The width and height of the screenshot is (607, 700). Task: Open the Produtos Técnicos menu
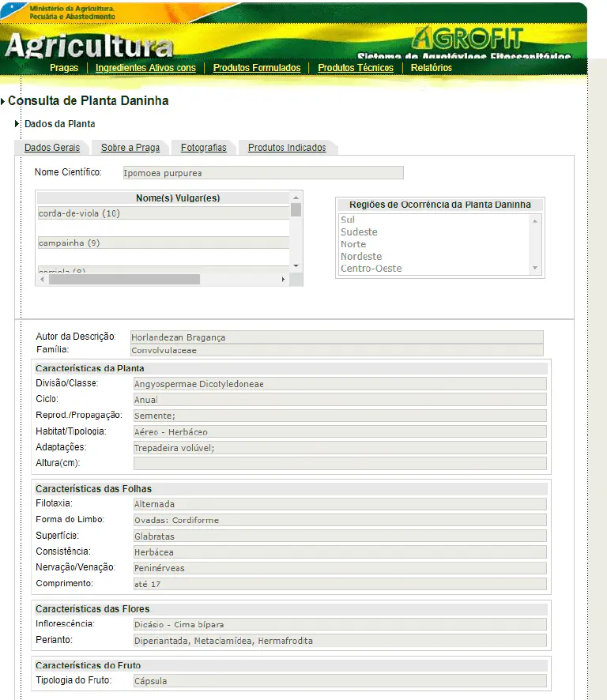(x=356, y=68)
